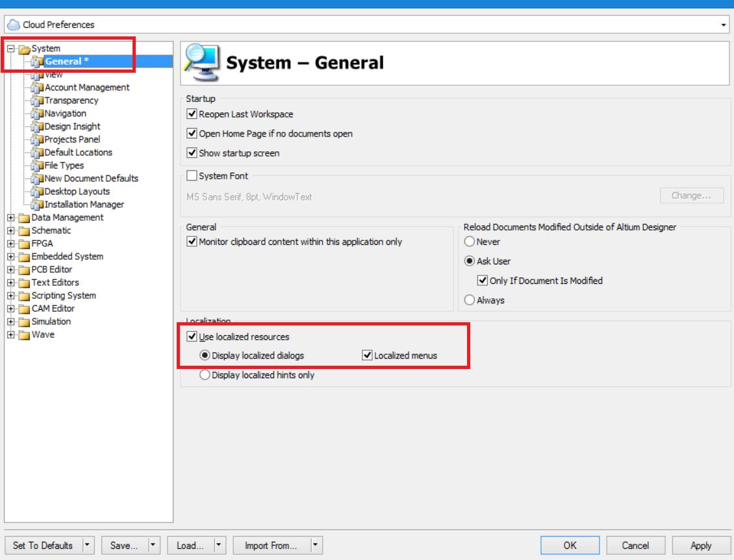Expand the Text Editors node
This screenshot has width=734, height=560.
(x=11, y=283)
